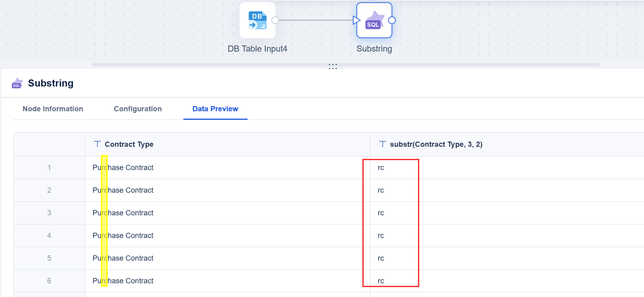Click the SQL icon beside the Substring panel title

point(17,83)
